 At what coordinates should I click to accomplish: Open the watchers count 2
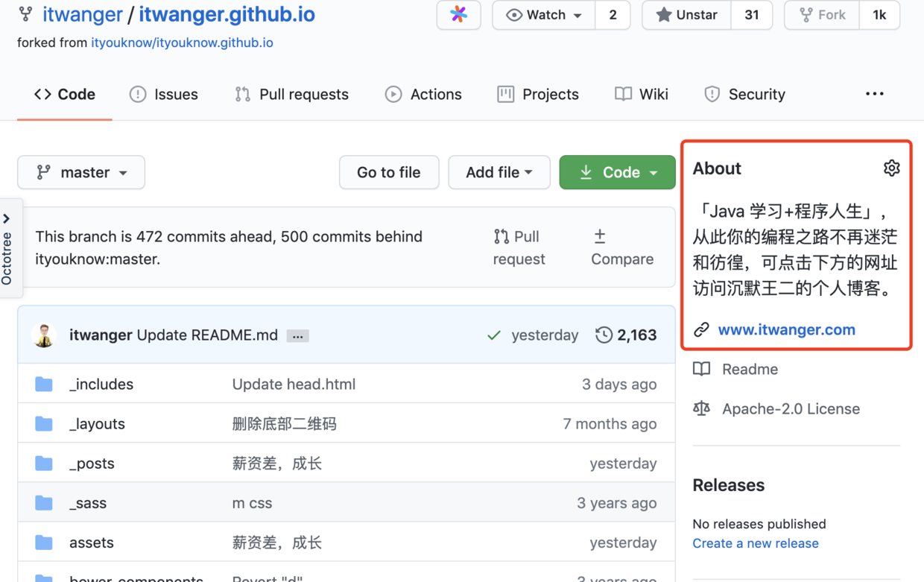pyautogui.click(x=613, y=15)
